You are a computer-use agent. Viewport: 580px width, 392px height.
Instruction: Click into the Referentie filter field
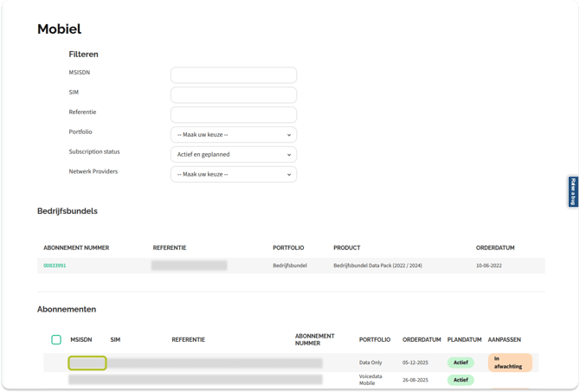(233, 115)
